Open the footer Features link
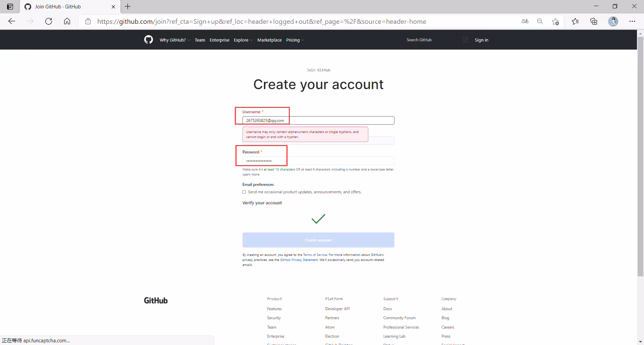Screen dimensions: 644x345 click(x=274, y=309)
